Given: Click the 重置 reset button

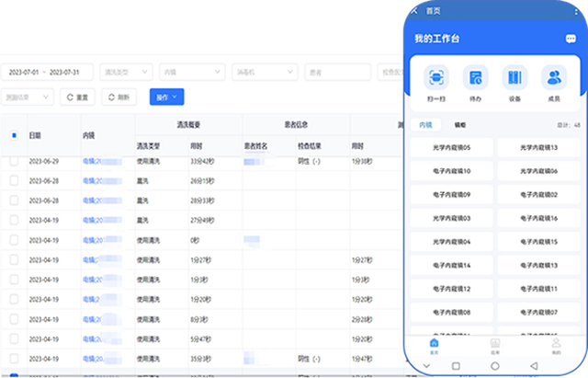Looking at the screenshot, I should (x=77, y=97).
